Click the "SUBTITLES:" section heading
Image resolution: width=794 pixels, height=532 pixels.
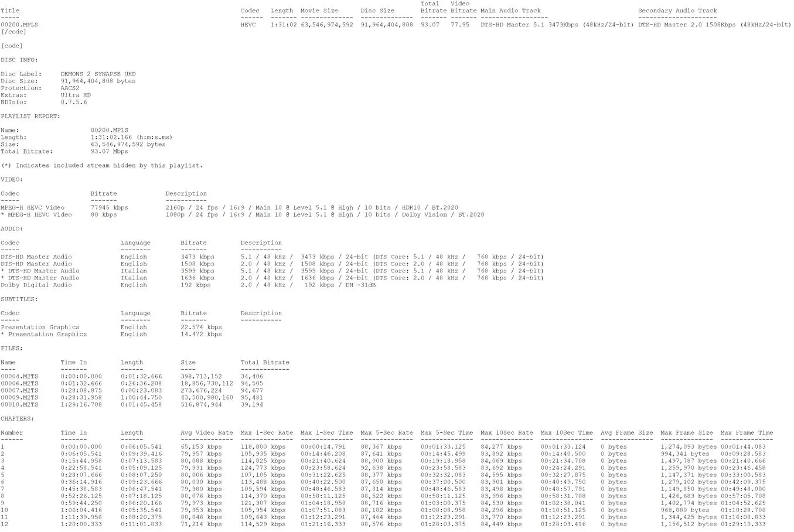tap(19, 299)
